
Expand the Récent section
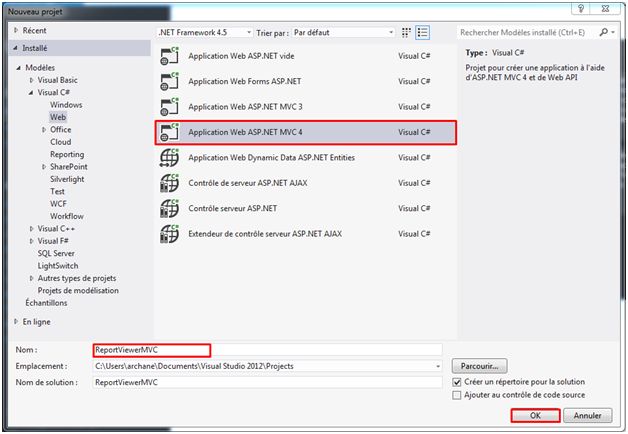16,30
